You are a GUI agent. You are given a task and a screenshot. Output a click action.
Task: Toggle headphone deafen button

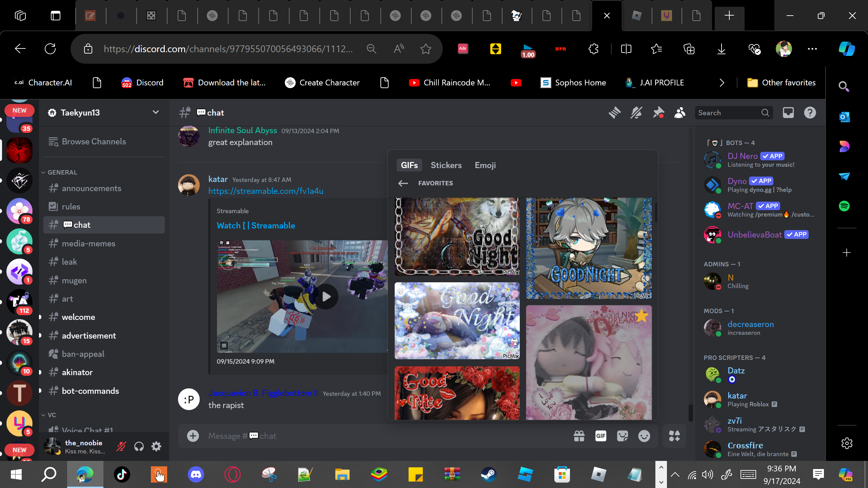click(139, 446)
